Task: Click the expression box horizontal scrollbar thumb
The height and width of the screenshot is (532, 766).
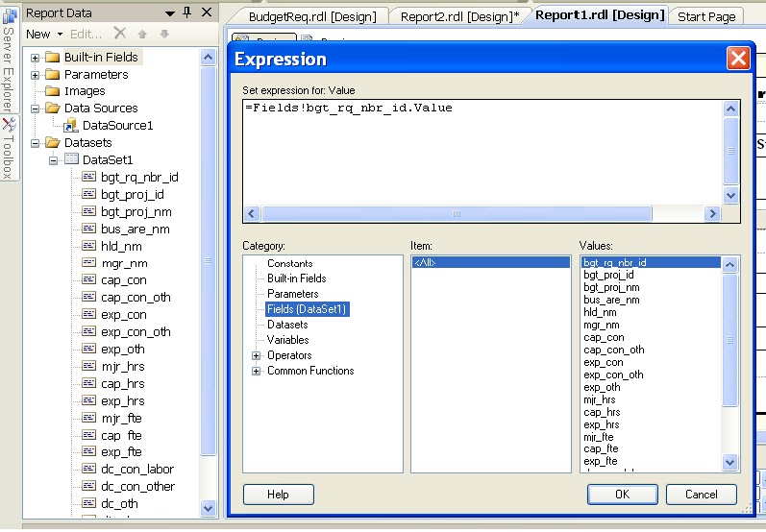Action: coord(457,214)
